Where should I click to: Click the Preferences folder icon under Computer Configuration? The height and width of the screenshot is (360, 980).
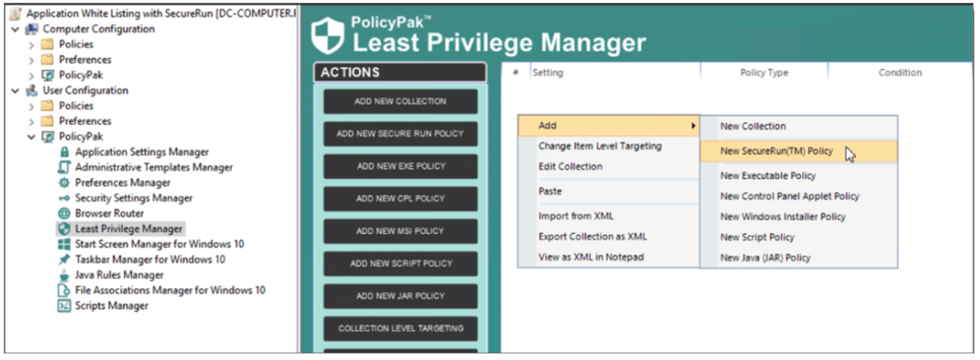[x=47, y=60]
